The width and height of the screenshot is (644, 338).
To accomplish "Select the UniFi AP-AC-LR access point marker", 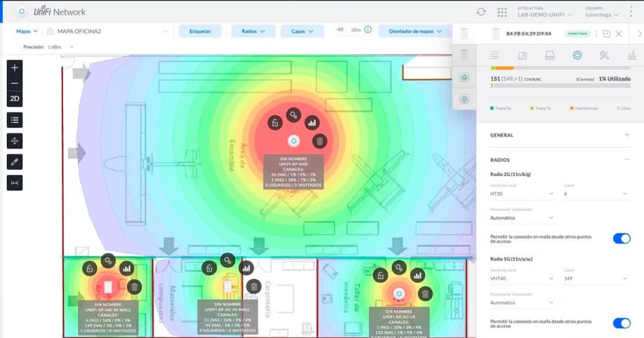I will pyautogui.click(x=399, y=294).
